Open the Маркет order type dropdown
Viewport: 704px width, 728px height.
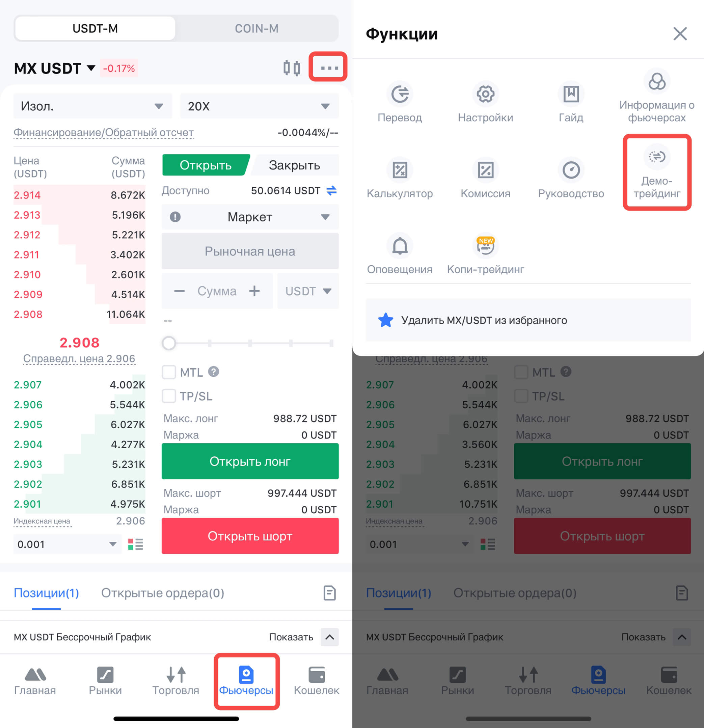point(250,217)
